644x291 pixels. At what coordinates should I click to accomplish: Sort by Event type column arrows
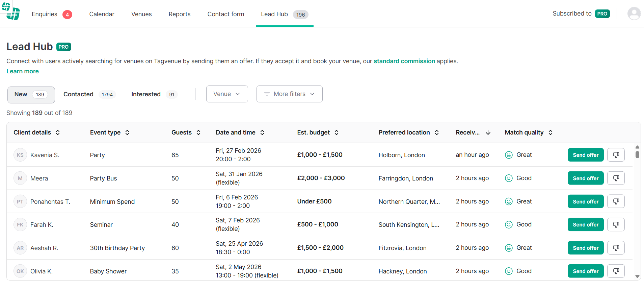tap(127, 132)
